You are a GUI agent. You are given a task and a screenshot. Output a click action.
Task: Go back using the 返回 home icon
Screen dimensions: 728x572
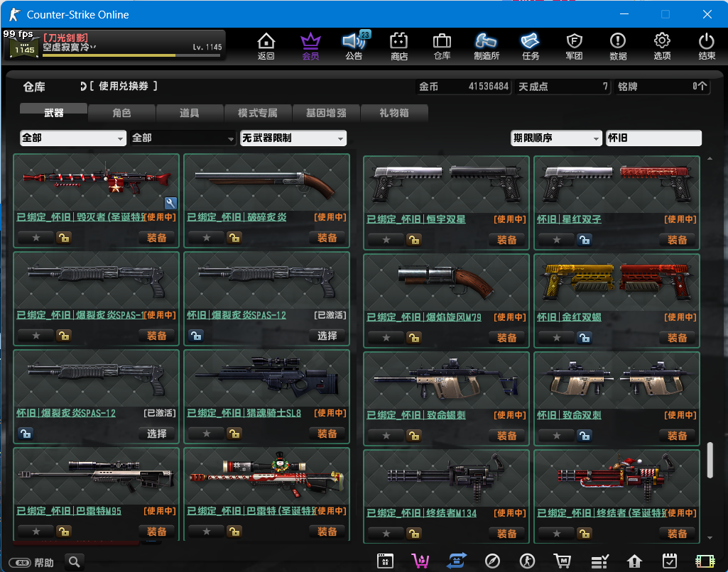coord(266,46)
